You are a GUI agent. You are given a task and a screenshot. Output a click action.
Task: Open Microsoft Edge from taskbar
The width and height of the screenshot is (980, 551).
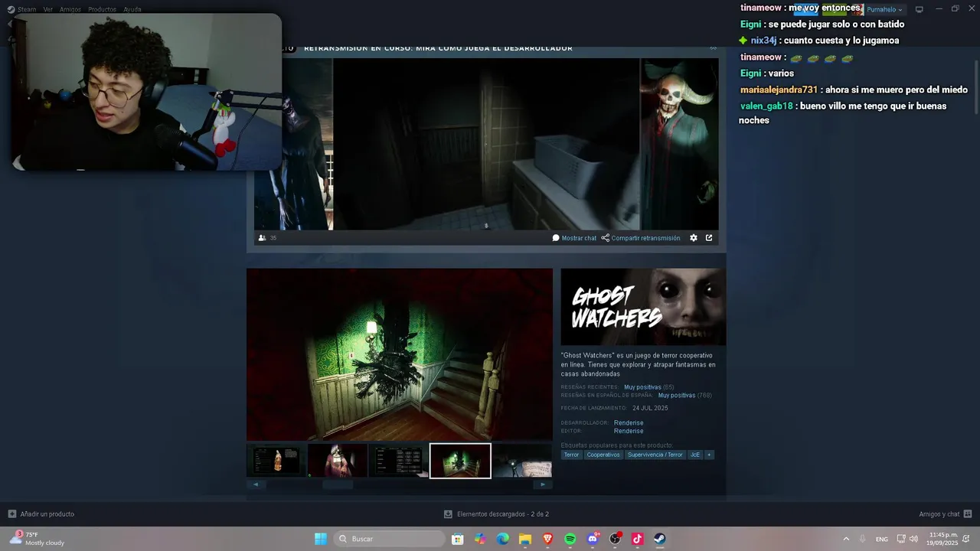pyautogui.click(x=502, y=539)
